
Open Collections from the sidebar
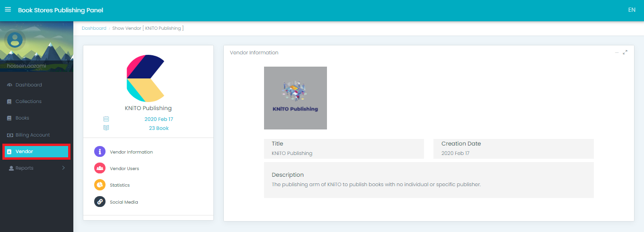28,102
